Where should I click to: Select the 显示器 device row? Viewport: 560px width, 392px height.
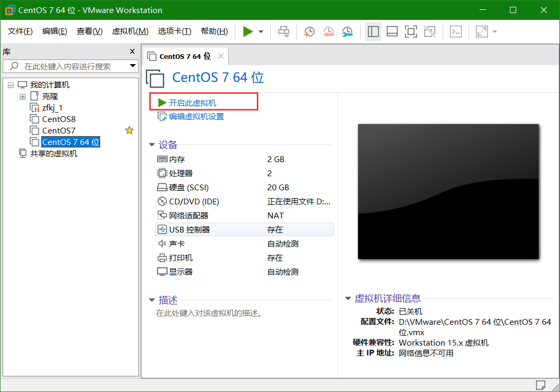(x=245, y=272)
